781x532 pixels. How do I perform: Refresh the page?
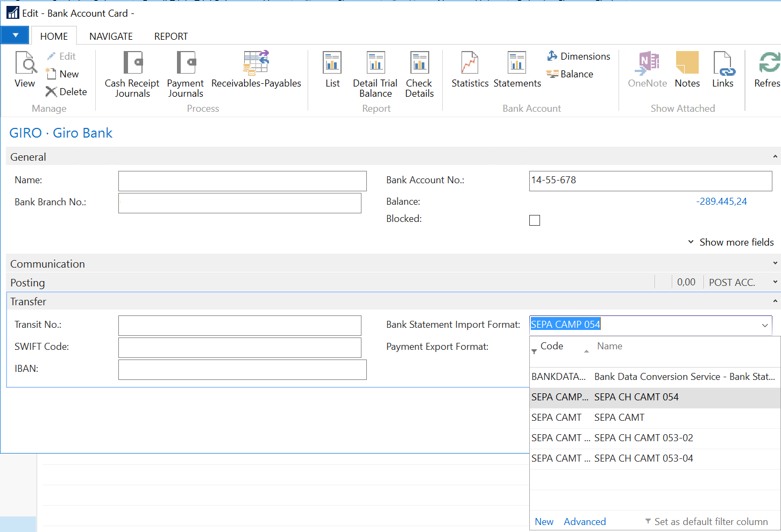tap(768, 69)
